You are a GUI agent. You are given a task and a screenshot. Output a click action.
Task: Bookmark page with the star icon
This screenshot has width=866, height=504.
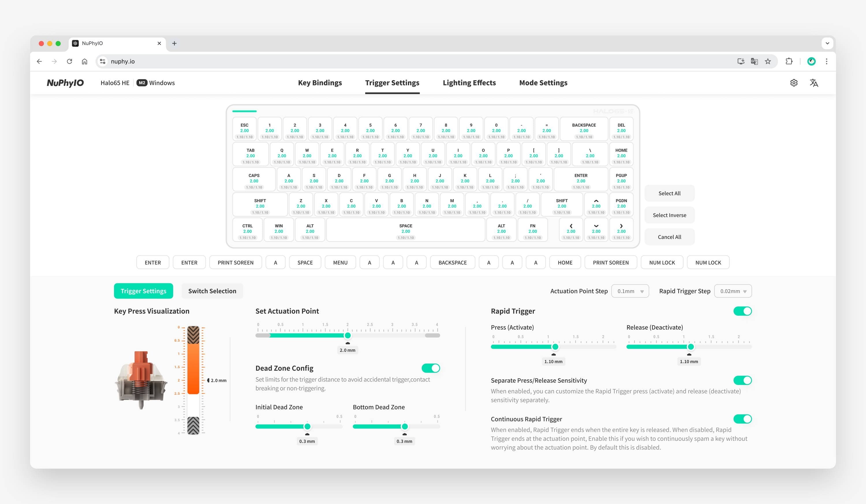pos(768,61)
